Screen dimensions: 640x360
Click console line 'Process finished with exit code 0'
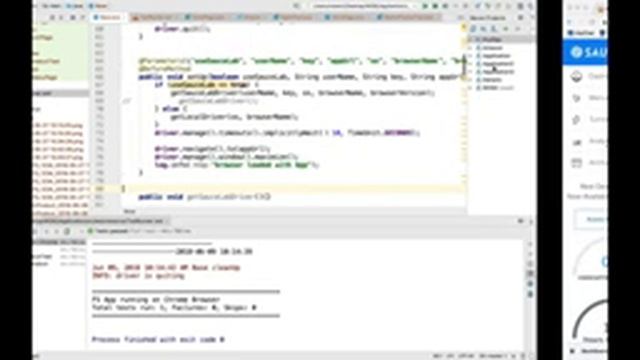point(158,340)
